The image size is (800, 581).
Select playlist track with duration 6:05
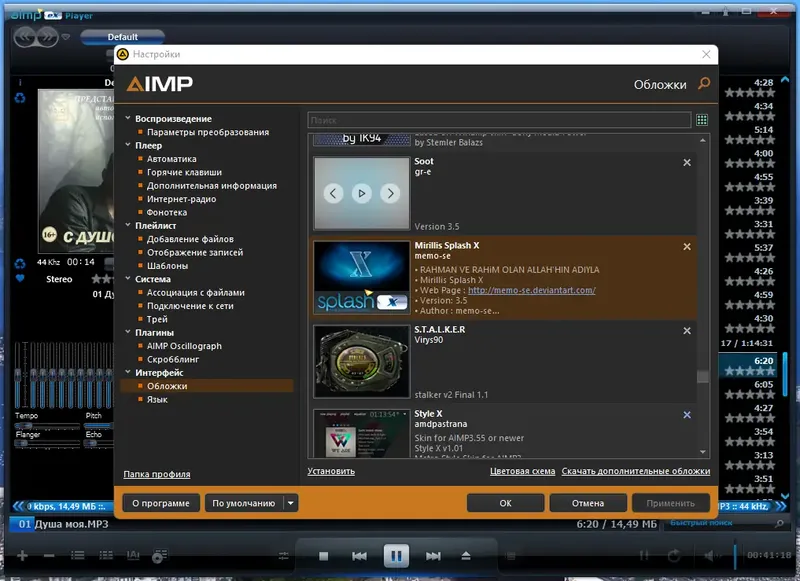pyautogui.click(x=750, y=390)
